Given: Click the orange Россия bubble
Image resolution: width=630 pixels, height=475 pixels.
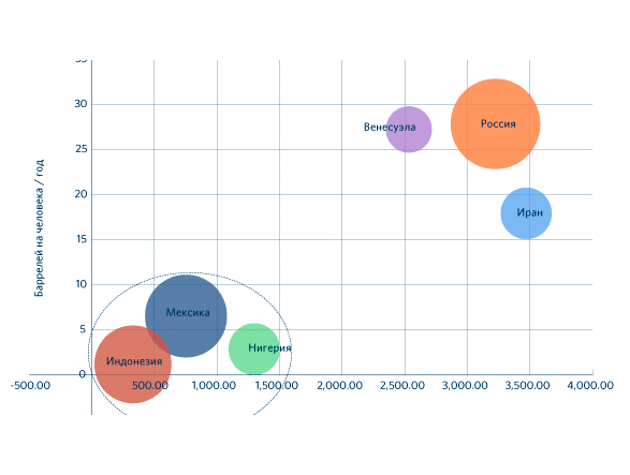Looking at the screenshot, I should (495, 124).
